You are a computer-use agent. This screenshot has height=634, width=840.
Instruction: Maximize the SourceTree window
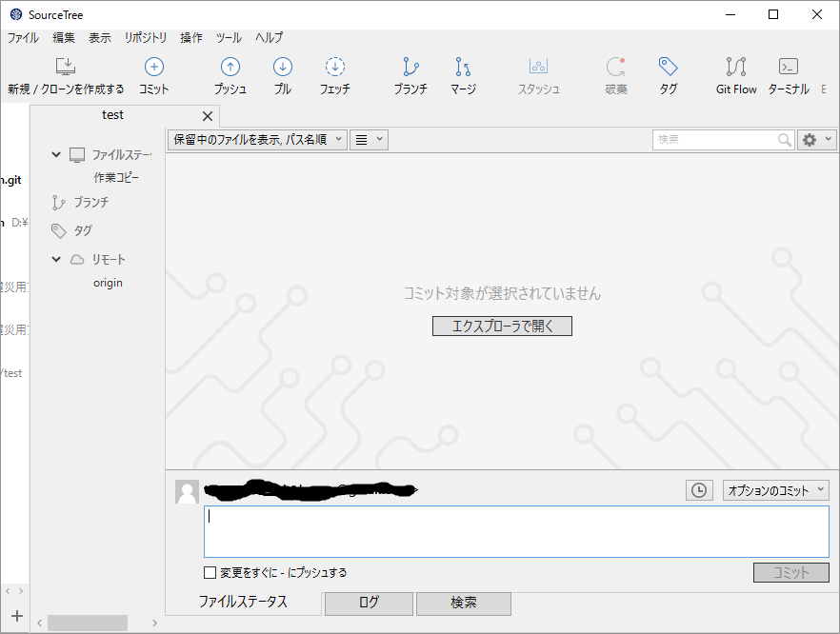point(773,14)
